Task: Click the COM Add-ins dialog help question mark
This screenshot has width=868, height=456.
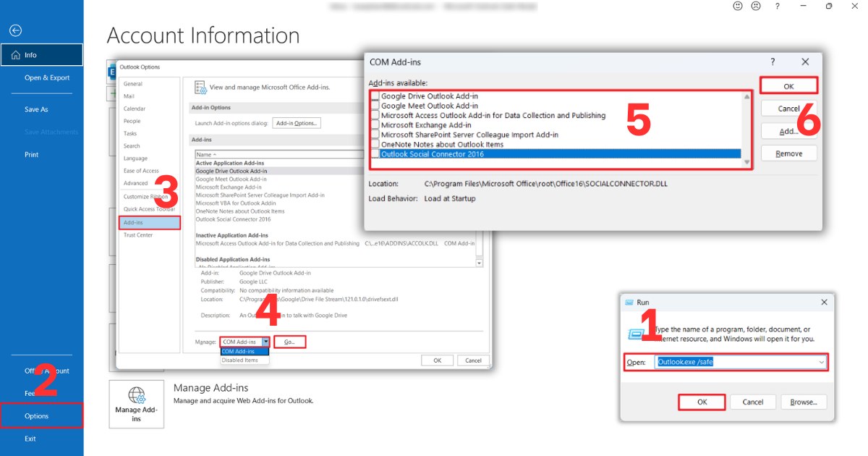Action: [773, 62]
